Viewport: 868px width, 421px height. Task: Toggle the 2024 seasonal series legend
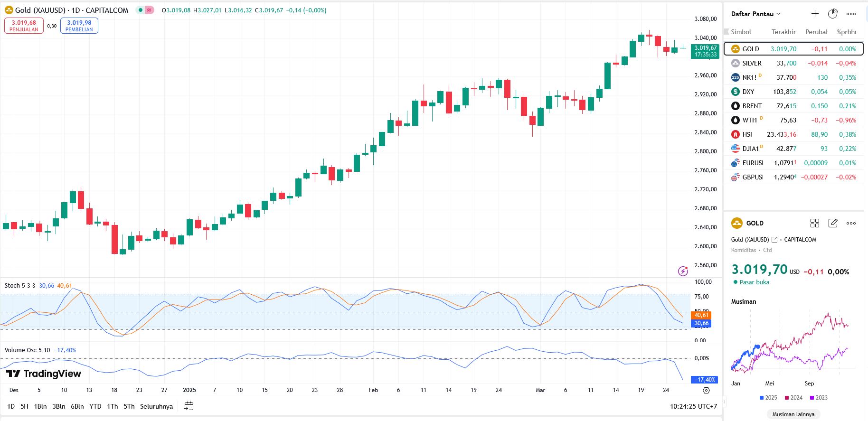[793, 398]
